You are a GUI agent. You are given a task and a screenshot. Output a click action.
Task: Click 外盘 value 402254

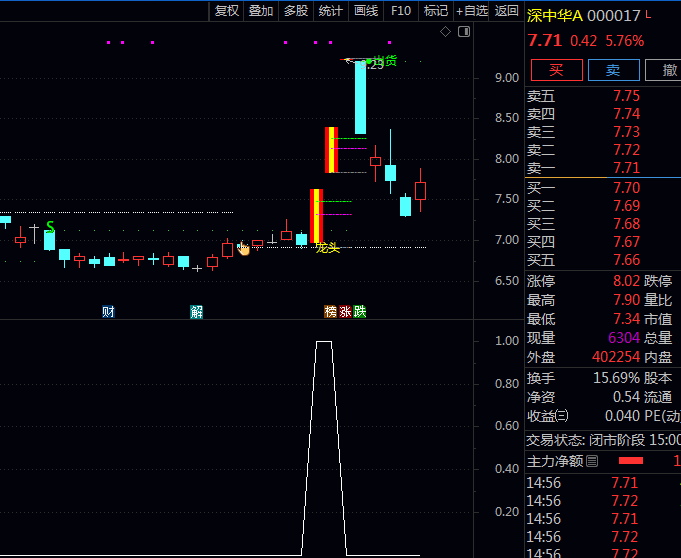[616, 357]
